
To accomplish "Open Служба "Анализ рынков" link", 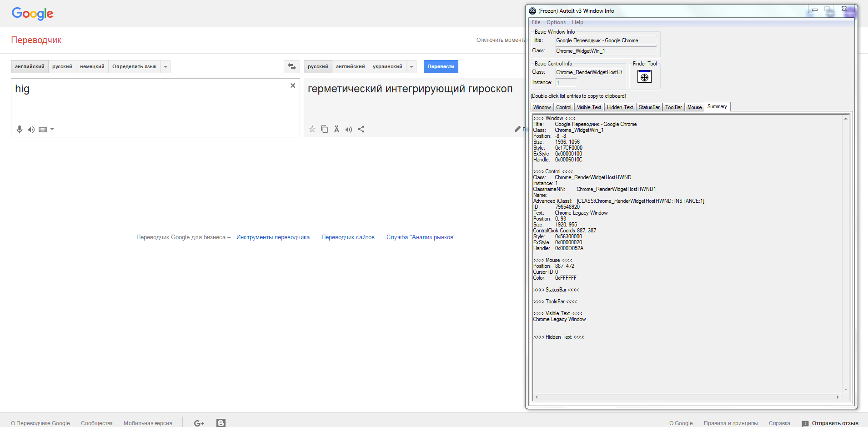I will tap(421, 237).
